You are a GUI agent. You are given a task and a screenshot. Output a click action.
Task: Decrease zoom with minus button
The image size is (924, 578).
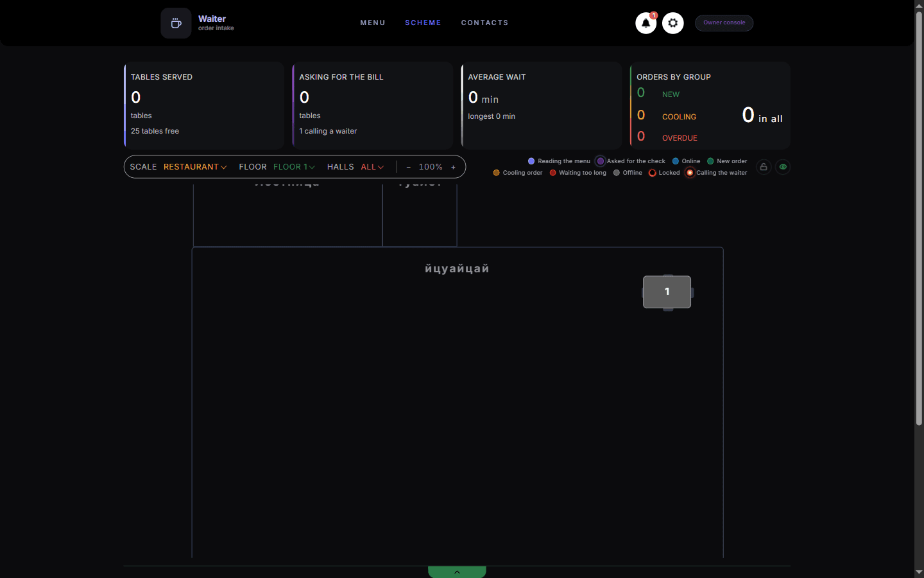click(409, 167)
